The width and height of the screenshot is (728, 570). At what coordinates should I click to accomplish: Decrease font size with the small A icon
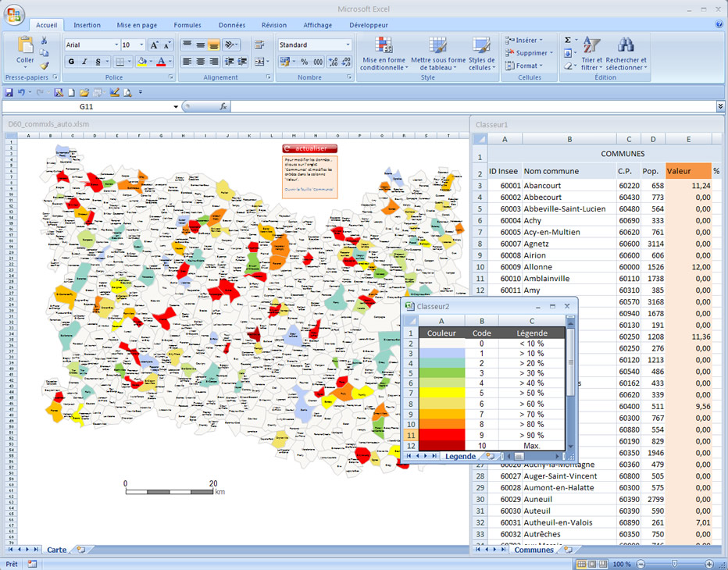[166, 45]
